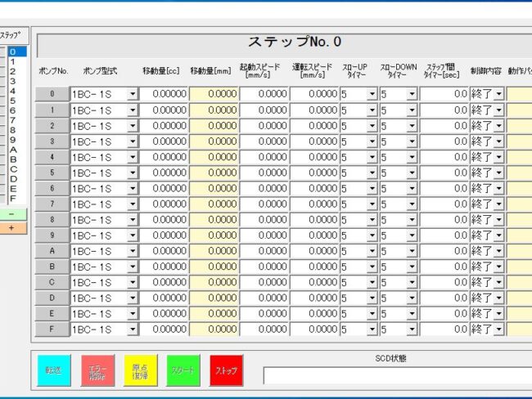Viewport: 532px width, 399px height.
Task: Open control content dropdown for pump D
Action: tap(498, 298)
